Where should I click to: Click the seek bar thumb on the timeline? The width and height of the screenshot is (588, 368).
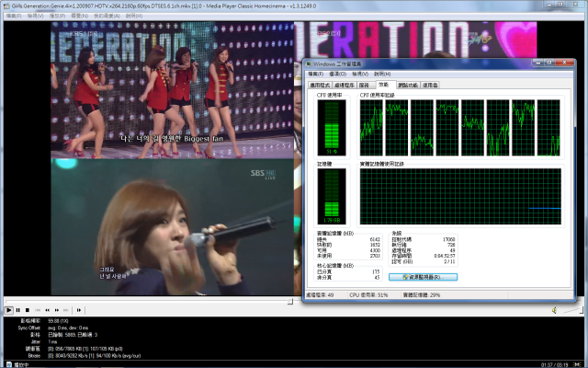[290, 301]
